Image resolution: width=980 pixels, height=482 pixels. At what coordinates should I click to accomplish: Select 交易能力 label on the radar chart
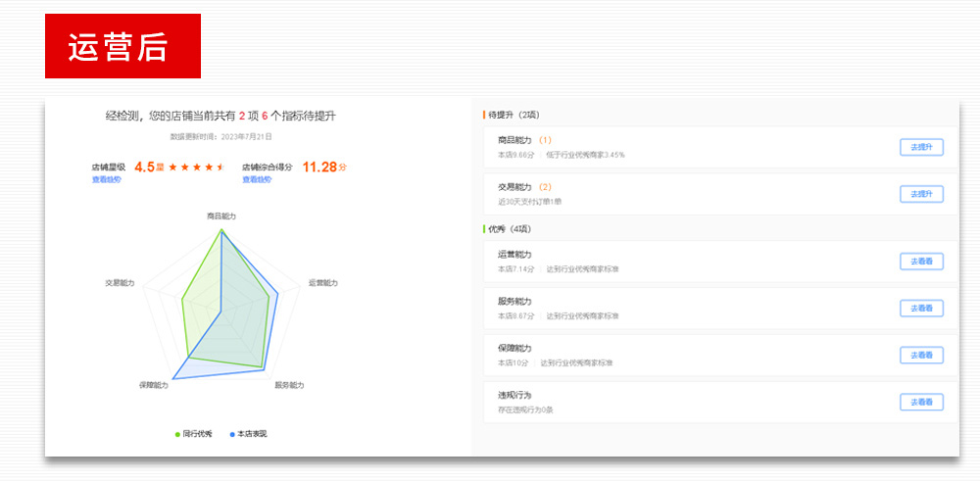tap(120, 283)
